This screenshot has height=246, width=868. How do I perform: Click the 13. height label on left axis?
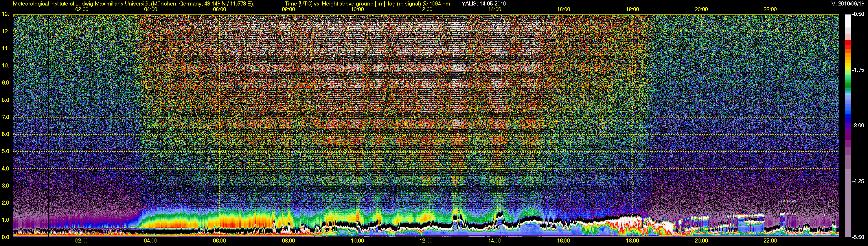[5, 14]
